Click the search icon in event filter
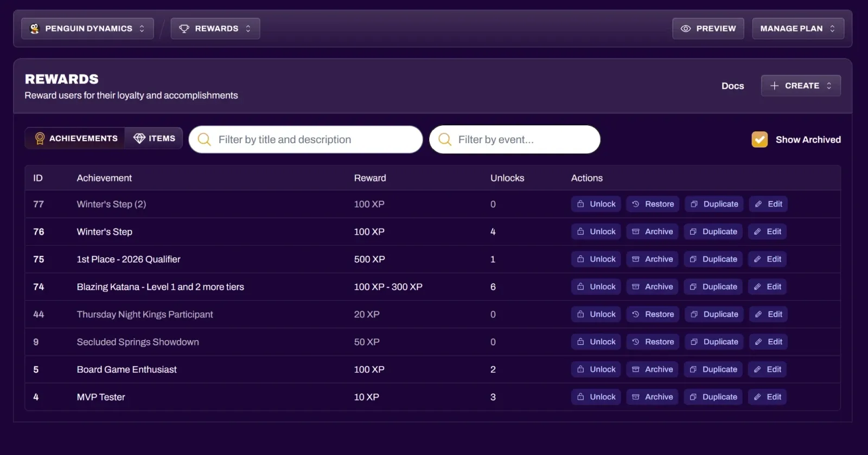 point(445,139)
